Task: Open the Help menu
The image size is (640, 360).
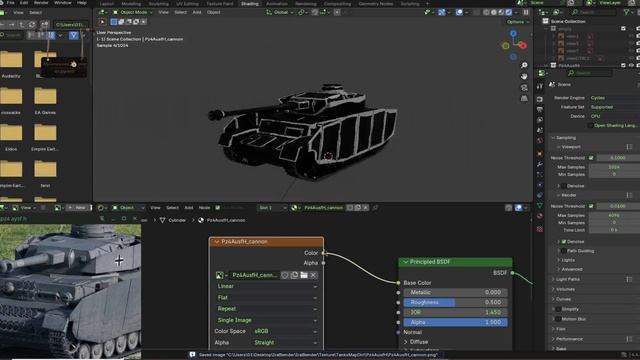Action: 82,2
